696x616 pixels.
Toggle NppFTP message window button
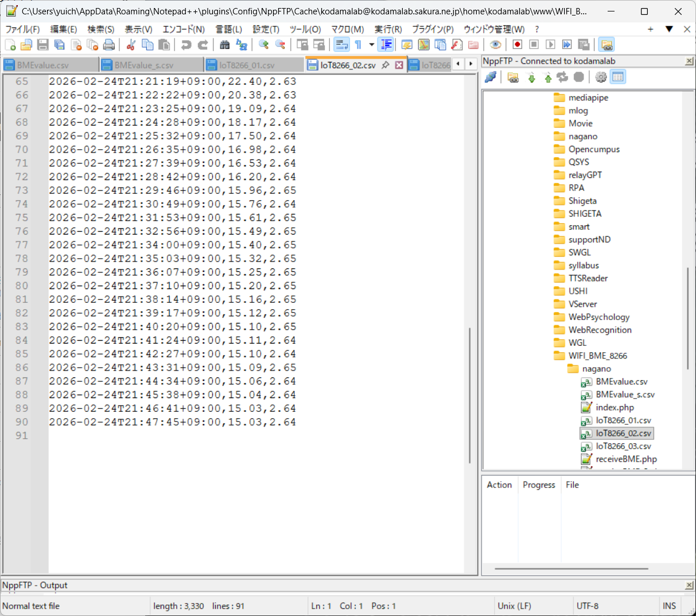click(617, 77)
